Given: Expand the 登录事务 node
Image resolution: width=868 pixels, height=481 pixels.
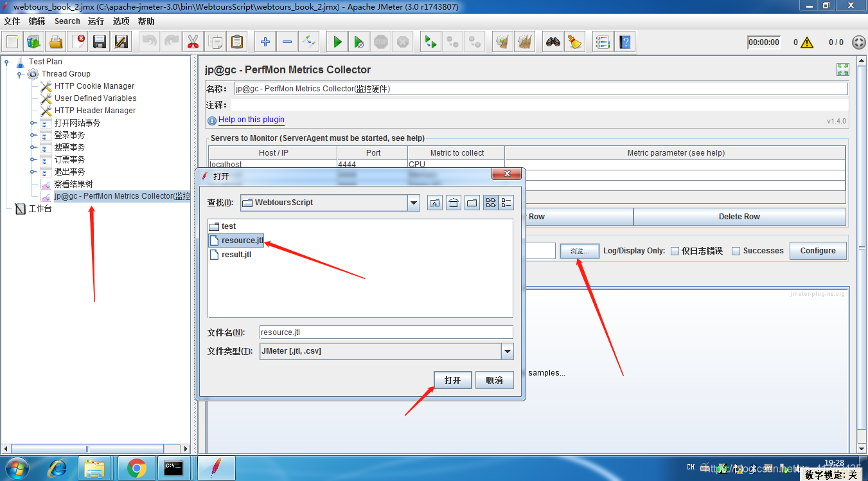Looking at the screenshot, I should 33,135.
